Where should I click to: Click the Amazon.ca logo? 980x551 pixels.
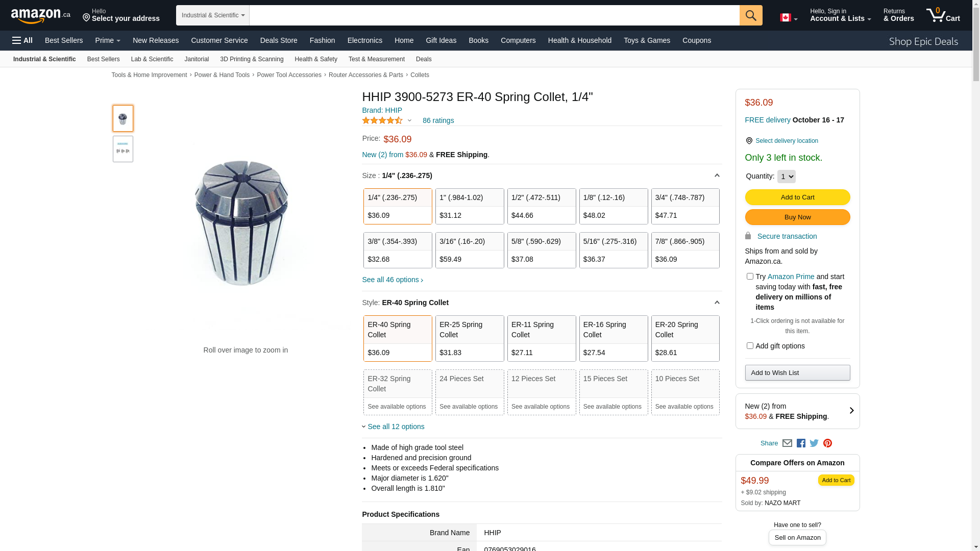pos(40,16)
